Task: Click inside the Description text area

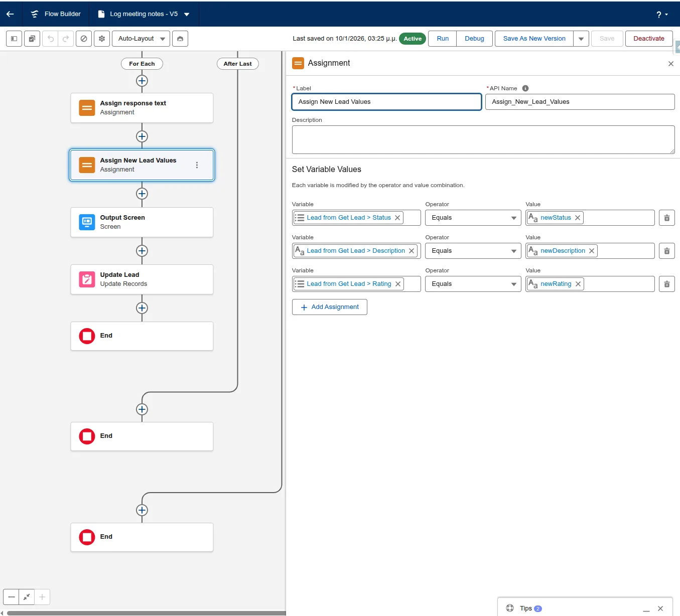Action: point(483,139)
